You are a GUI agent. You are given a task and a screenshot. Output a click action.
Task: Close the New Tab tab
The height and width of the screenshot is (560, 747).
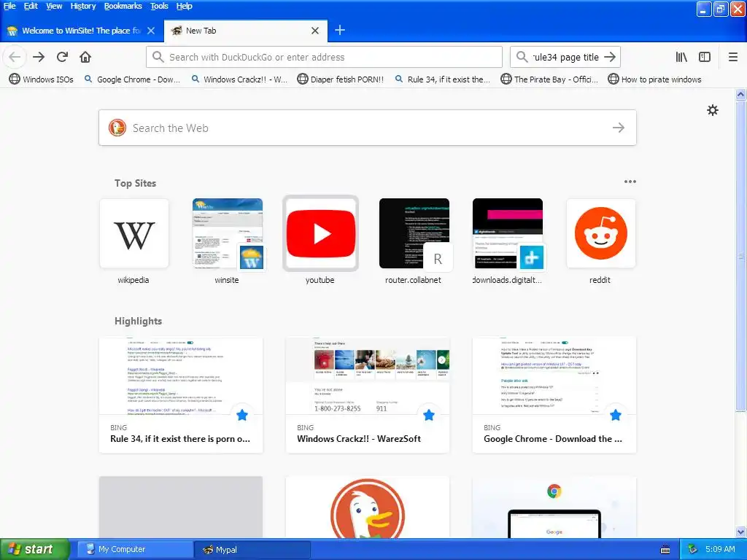[x=315, y=31]
